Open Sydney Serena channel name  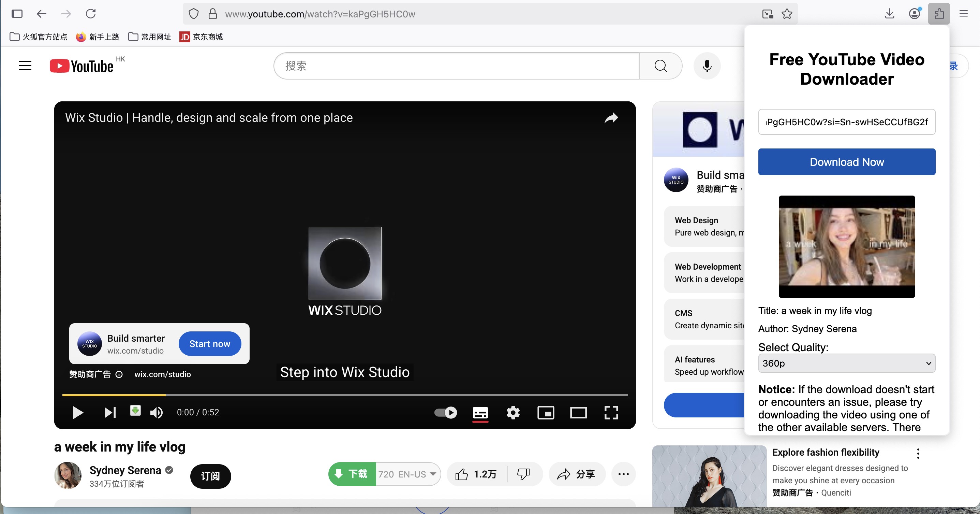(x=125, y=470)
